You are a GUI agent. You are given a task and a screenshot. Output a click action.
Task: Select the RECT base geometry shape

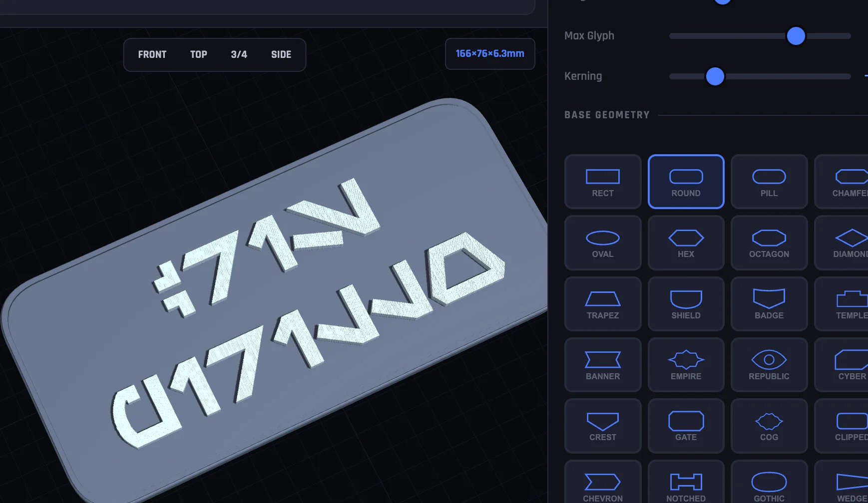(602, 181)
